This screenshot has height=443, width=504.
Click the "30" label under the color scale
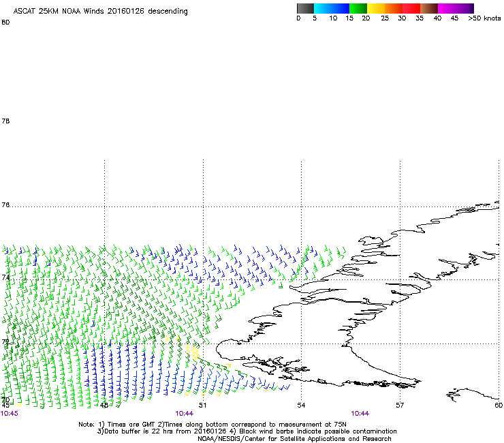coord(402,18)
